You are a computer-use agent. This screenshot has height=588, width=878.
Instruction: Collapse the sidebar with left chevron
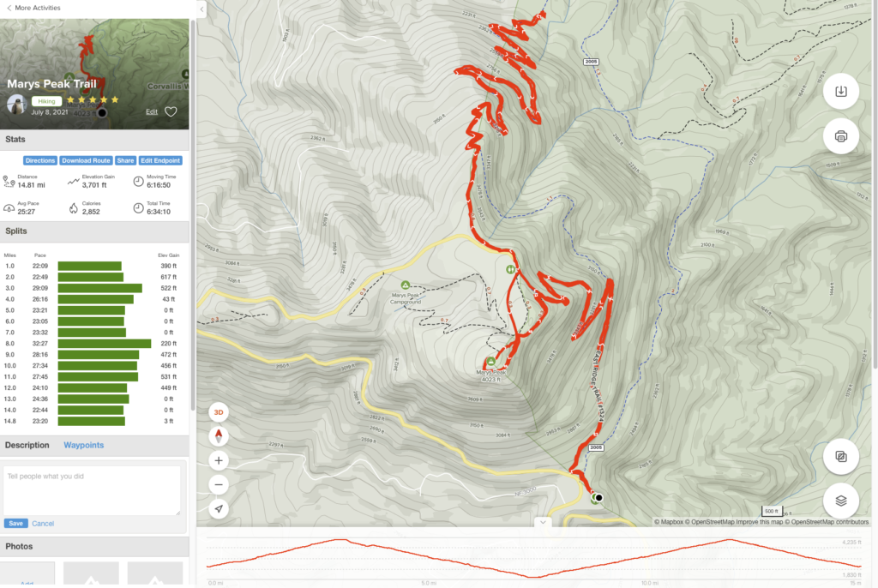point(201,9)
